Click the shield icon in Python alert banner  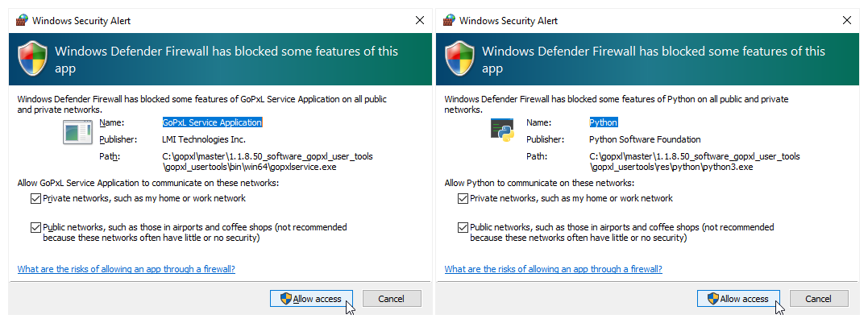coord(459,59)
